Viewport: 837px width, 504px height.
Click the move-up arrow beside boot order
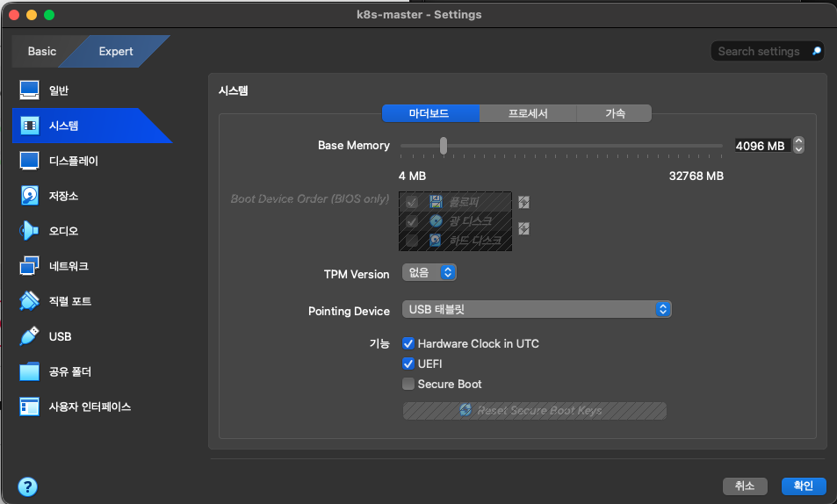[523, 202]
